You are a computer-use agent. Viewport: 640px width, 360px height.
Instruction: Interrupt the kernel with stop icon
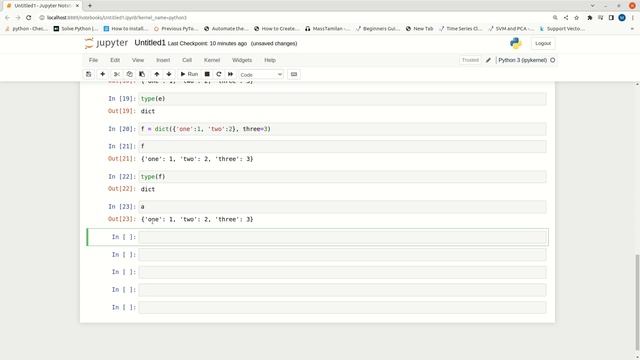click(207, 74)
